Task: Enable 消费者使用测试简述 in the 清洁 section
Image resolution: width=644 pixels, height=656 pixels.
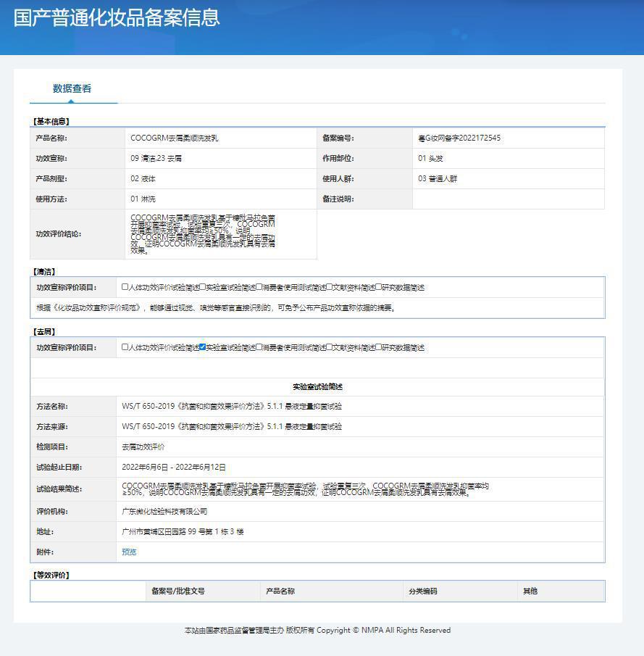Action: pos(259,287)
